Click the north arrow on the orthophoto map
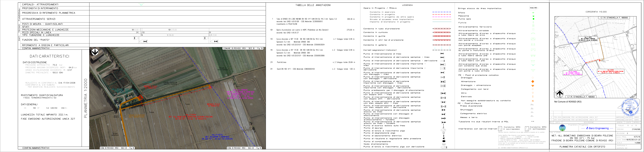The height and width of the screenshot is (152, 644). click(95, 52)
